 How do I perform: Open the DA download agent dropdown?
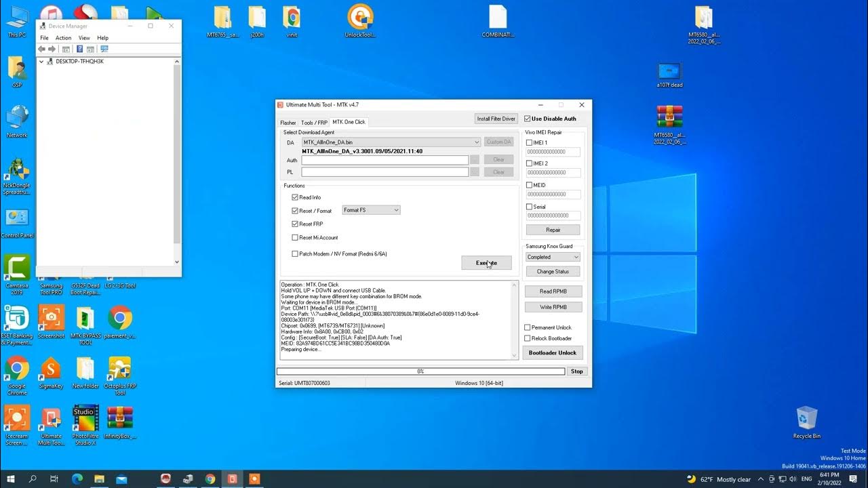(x=391, y=142)
